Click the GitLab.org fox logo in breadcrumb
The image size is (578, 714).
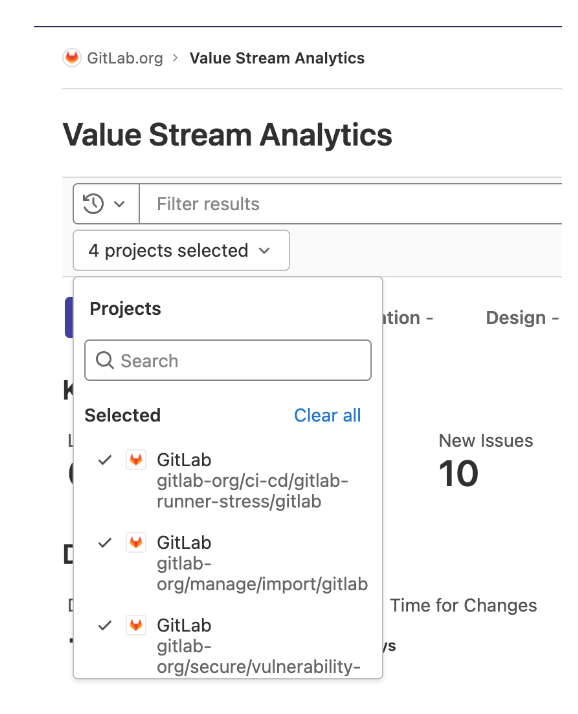[x=72, y=58]
